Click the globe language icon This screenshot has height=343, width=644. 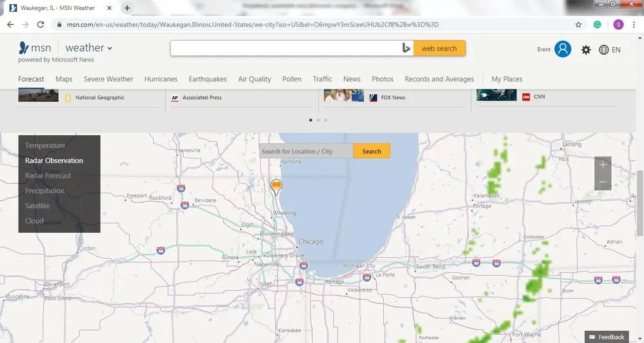(603, 50)
